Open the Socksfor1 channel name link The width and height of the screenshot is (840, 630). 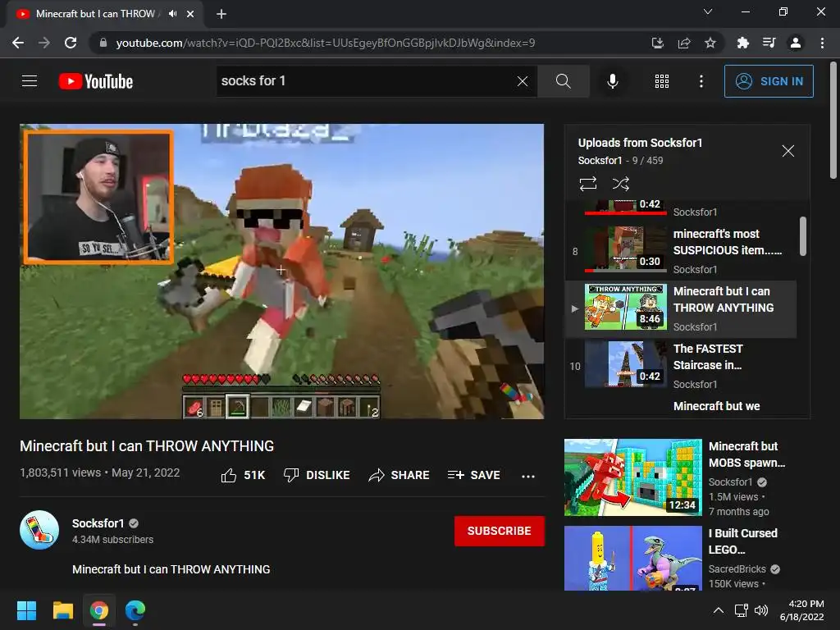pyautogui.click(x=98, y=523)
